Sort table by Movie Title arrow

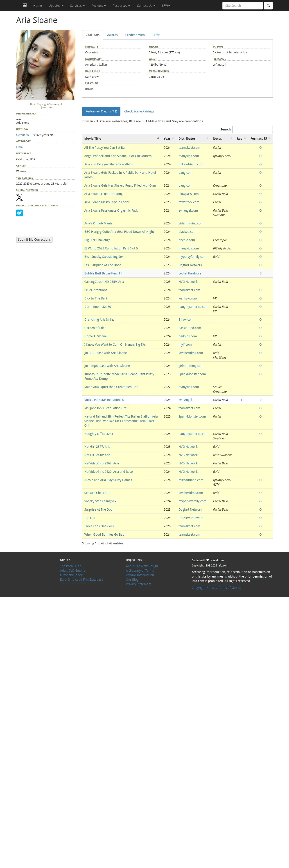(x=158, y=138)
